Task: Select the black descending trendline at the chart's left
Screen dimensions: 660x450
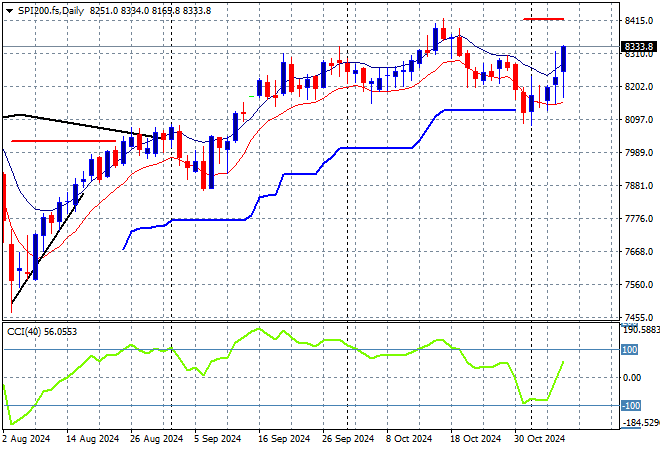Action: pyautogui.click(x=80, y=125)
